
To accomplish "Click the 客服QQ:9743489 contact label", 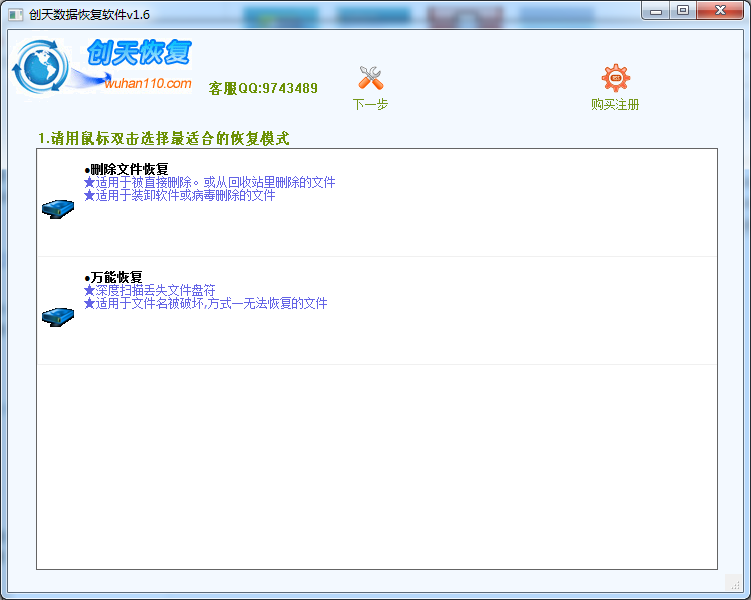I will [x=263, y=88].
